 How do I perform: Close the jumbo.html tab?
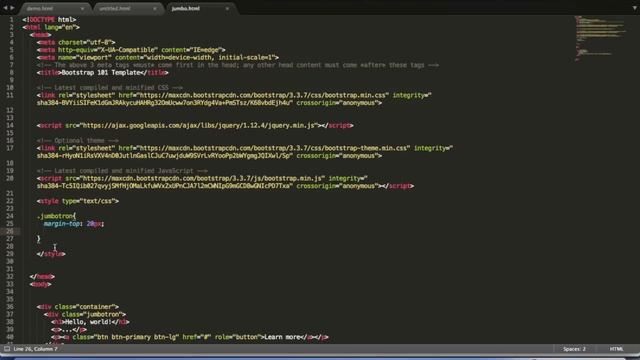227,9
